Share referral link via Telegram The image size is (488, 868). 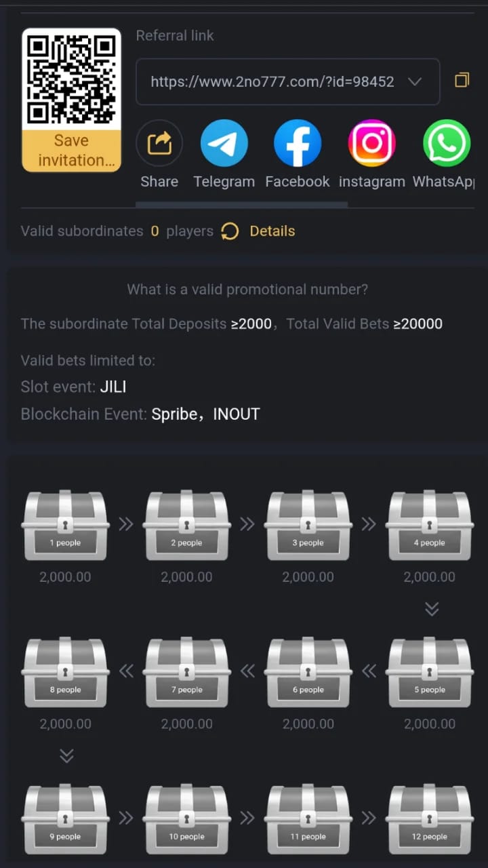pyautogui.click(x=224, y=144)
